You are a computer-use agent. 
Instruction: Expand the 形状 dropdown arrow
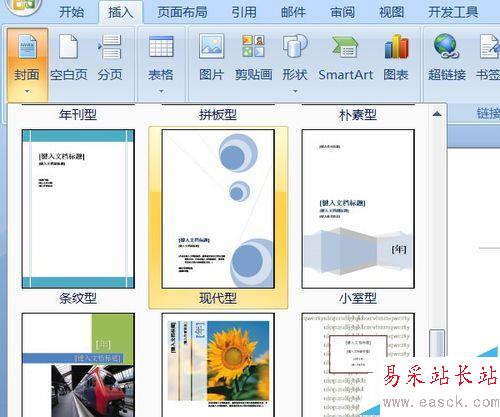coord(295,91)
